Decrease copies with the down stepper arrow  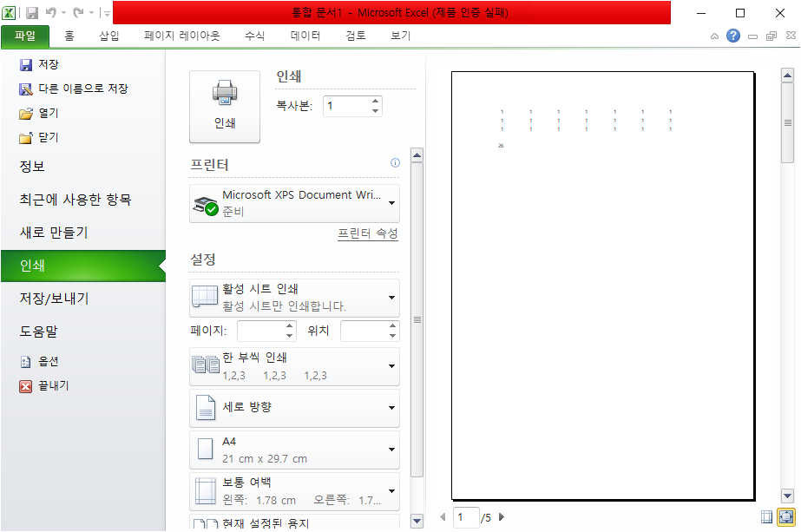coord(376,111)
